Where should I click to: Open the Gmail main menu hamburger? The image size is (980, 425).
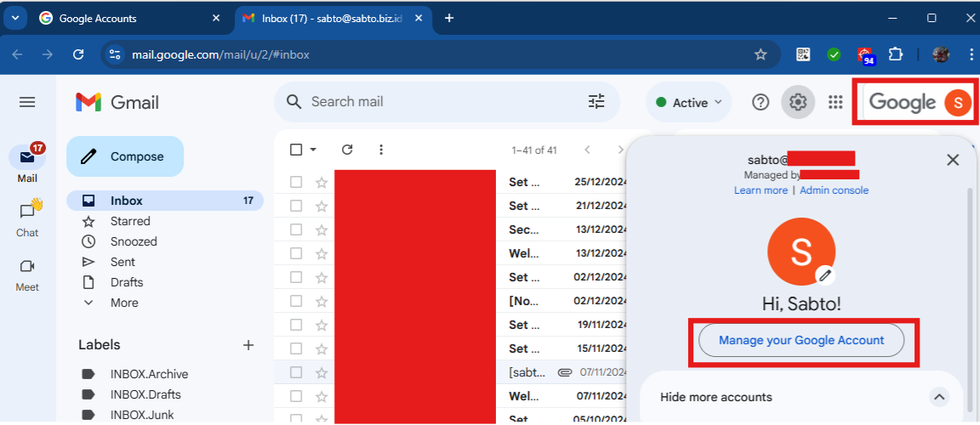tap(27, 102)
